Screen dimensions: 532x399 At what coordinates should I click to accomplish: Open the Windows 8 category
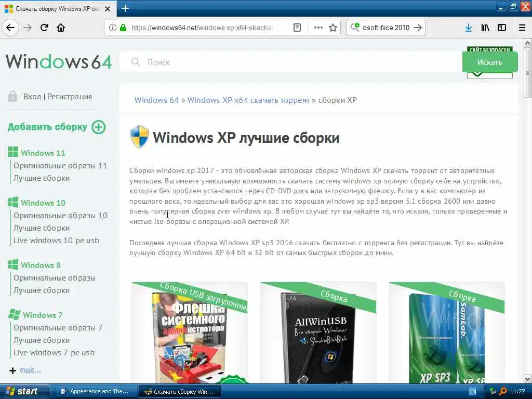[x=41, y=265]
